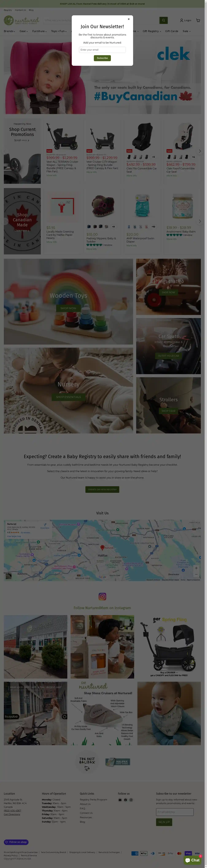Advance the promotions carousel with right arrow
This screenshot has height=868, width=207.
(x=200, y=151)
